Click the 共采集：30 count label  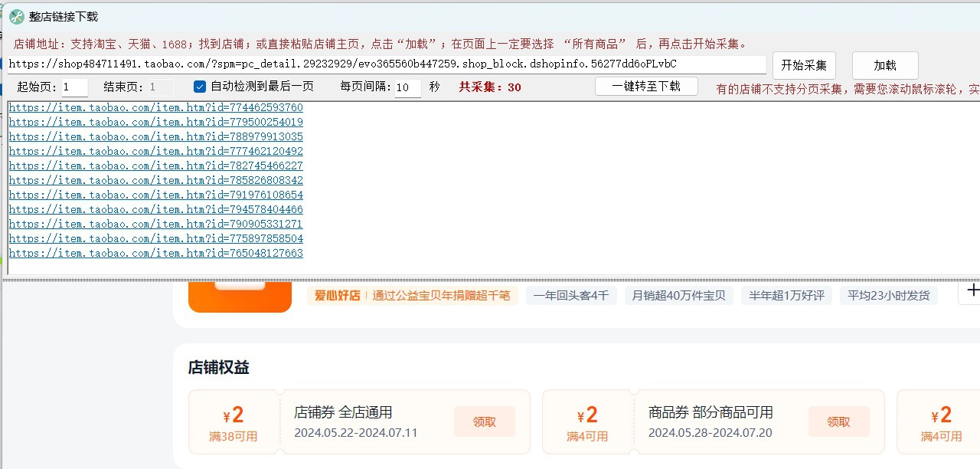[490, 87]
